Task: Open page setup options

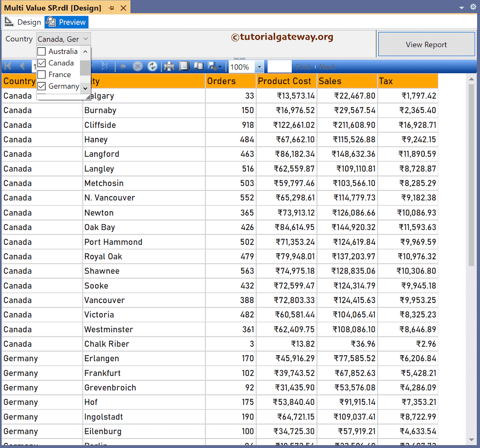Action: (198, 66)
